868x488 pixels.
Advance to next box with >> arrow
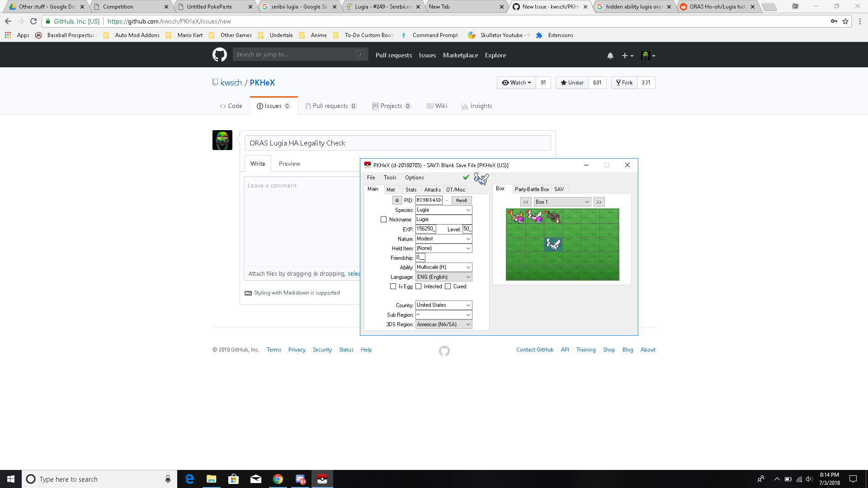pos(599,202)
